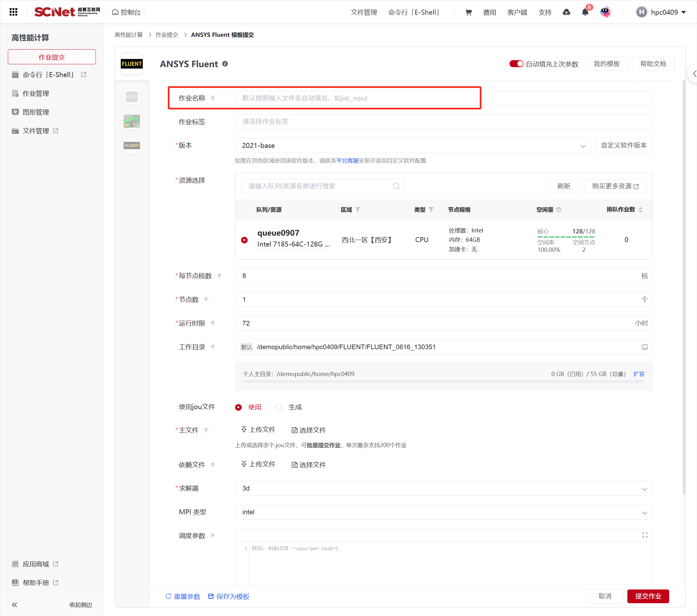
Task: Click 帮助文档 button
Action: tap(653, 64)
